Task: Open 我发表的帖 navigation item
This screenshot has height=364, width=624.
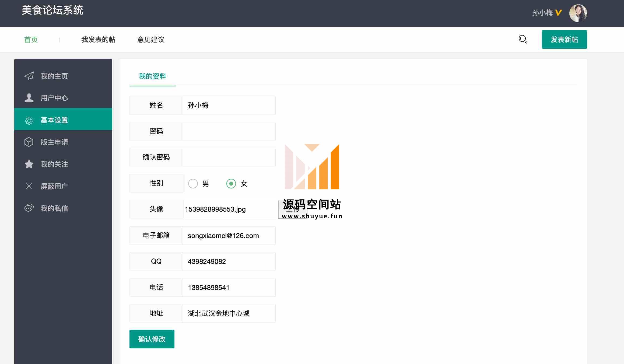Action: [x=98, y=40]
